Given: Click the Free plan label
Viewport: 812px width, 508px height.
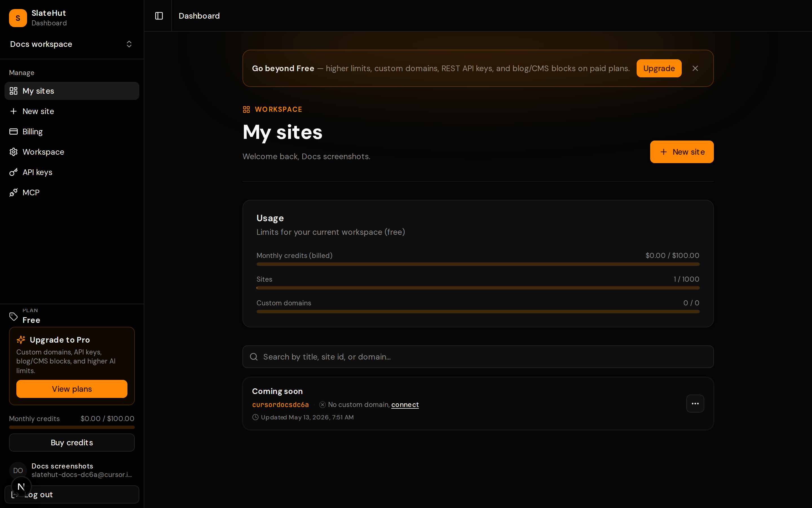Looking at the screenshot, I should 31,320.
